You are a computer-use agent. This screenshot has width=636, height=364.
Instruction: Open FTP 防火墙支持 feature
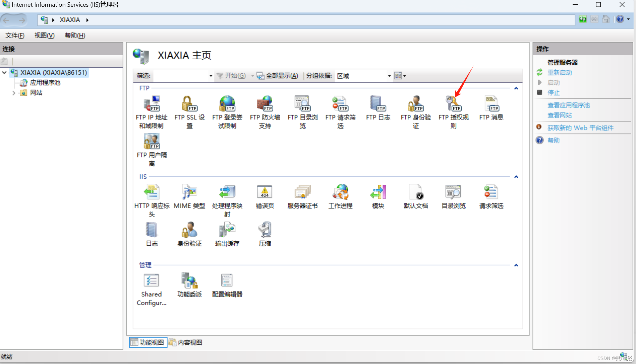click(x=265, y=112)
